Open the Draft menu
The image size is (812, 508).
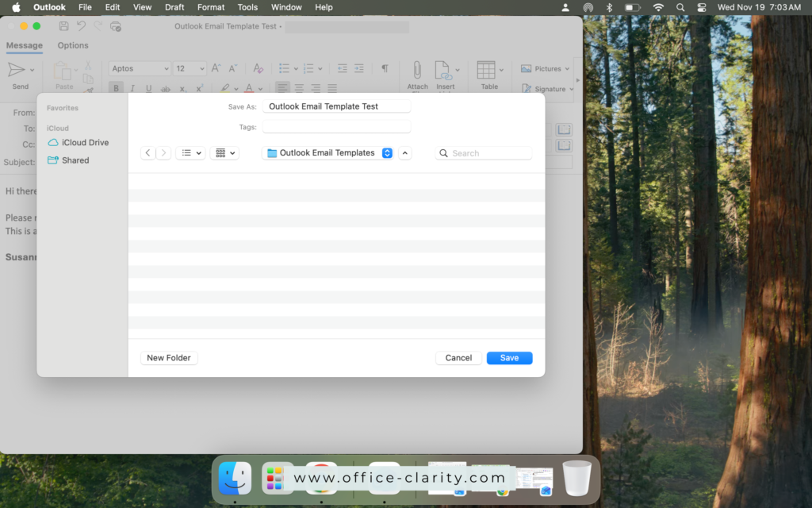click(174, 7)
